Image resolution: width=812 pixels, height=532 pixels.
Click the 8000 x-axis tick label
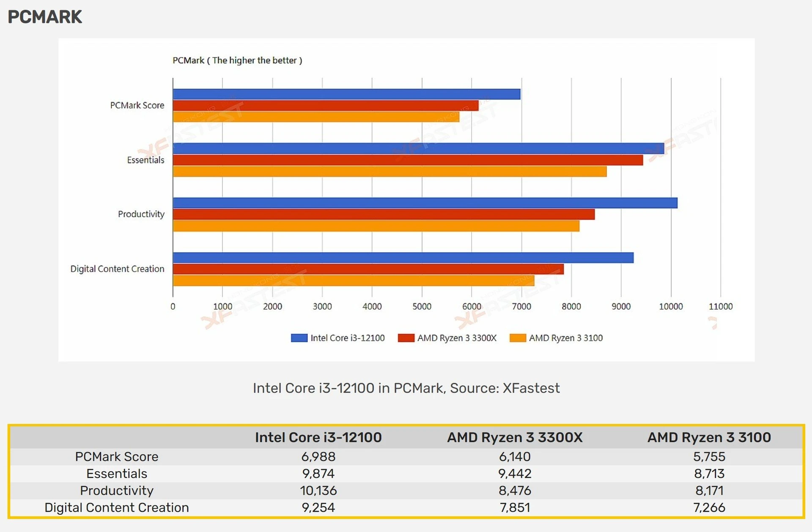pyautogui.click(x=571, y=306)
